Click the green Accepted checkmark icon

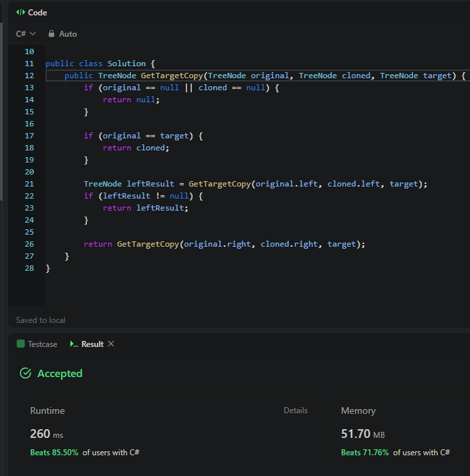click(x=25, y=373)
